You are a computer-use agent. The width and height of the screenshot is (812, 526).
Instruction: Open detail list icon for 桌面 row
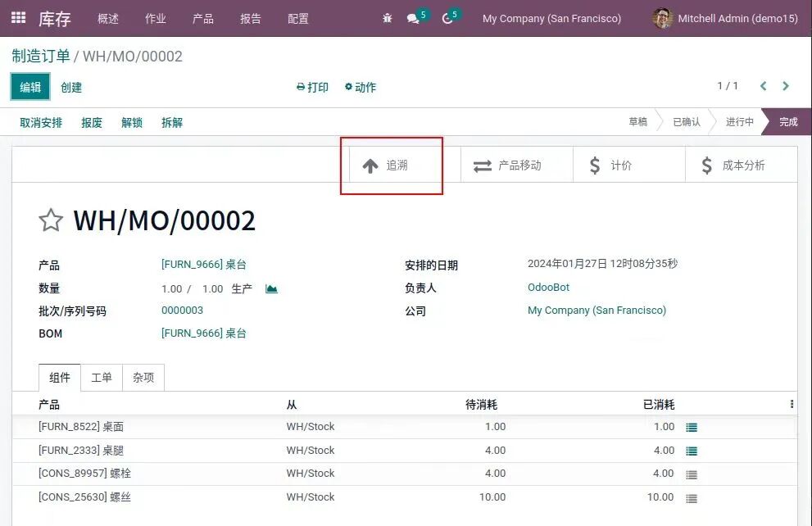pos(692,427)
